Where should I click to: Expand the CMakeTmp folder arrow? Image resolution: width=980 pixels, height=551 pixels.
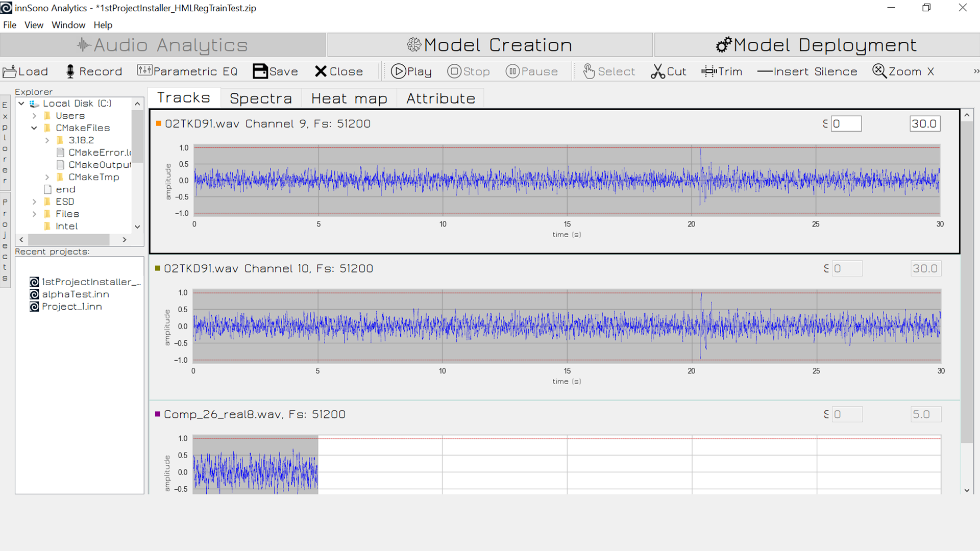(x=47, y=177)
